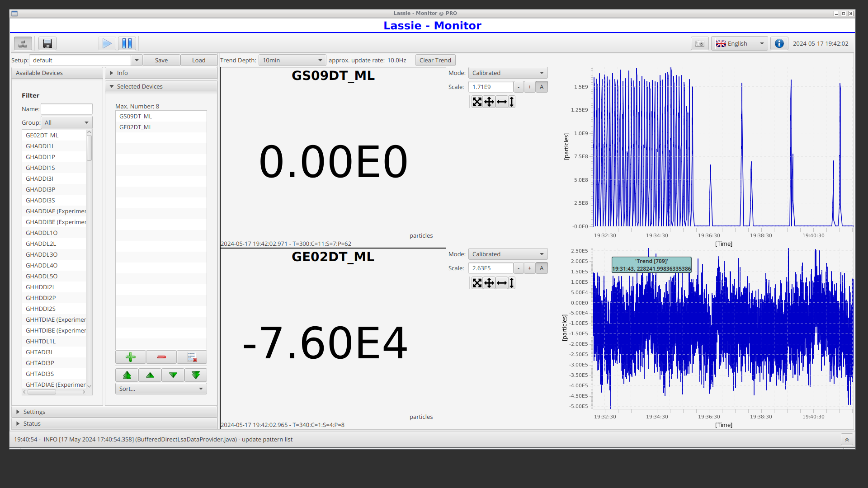The image size is (868, 488).
Task: Start monitoring with the play button
Action: [107, 43]
